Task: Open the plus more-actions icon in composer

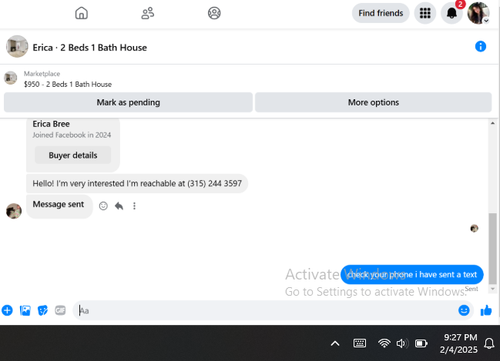Action: 7,310
